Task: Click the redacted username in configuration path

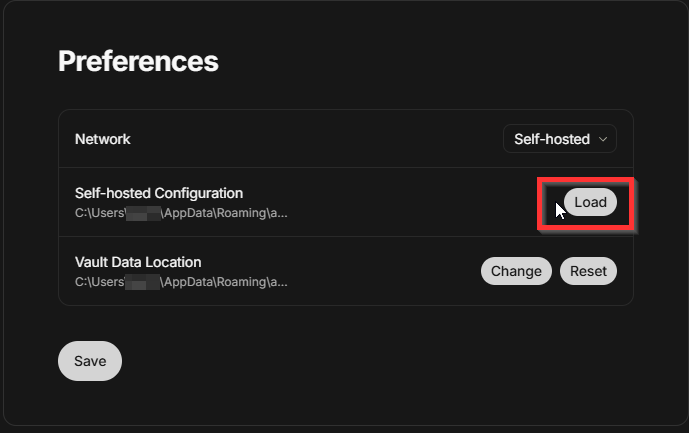Action: point(143,213)
